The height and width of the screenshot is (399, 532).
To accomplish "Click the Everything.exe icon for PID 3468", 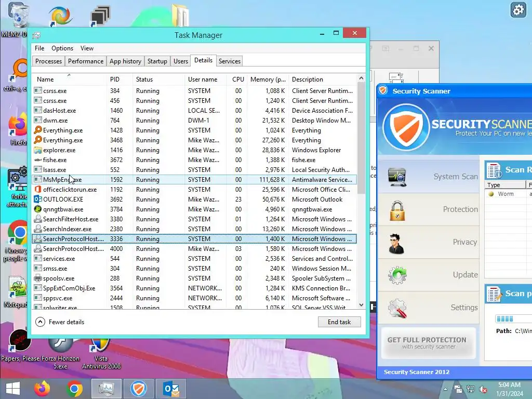I will (x=38, y=140).
